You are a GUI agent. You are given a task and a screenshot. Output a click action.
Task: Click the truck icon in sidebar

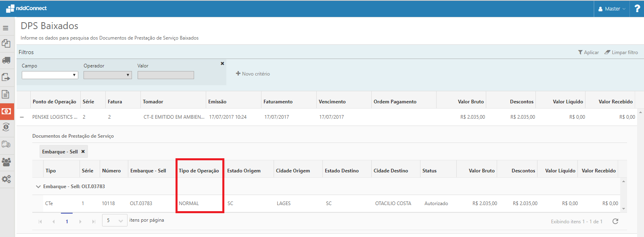6,61
